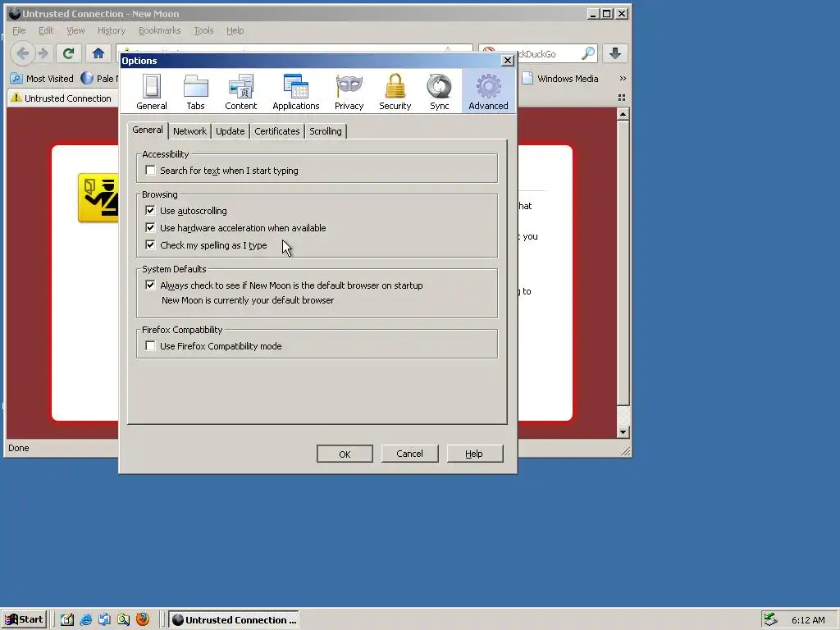
Task: Open the Edit menu
Action: point(46,30)
